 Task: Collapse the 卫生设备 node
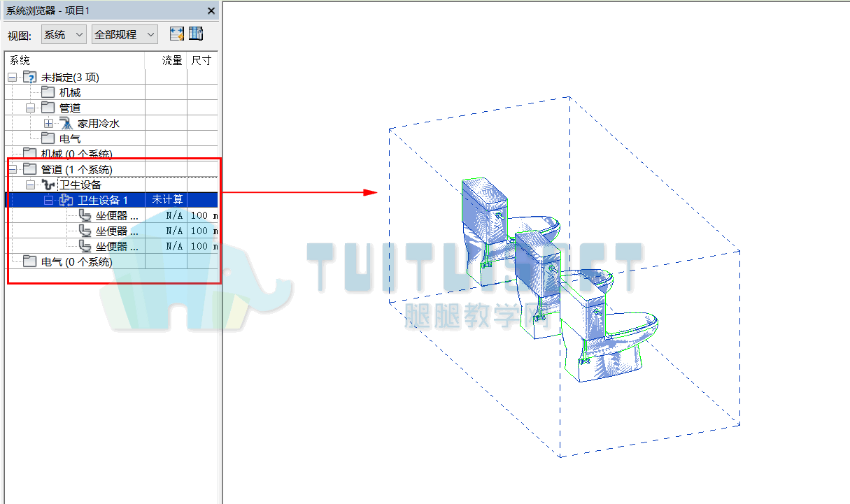pyautogui.click(x=30, y=185)
